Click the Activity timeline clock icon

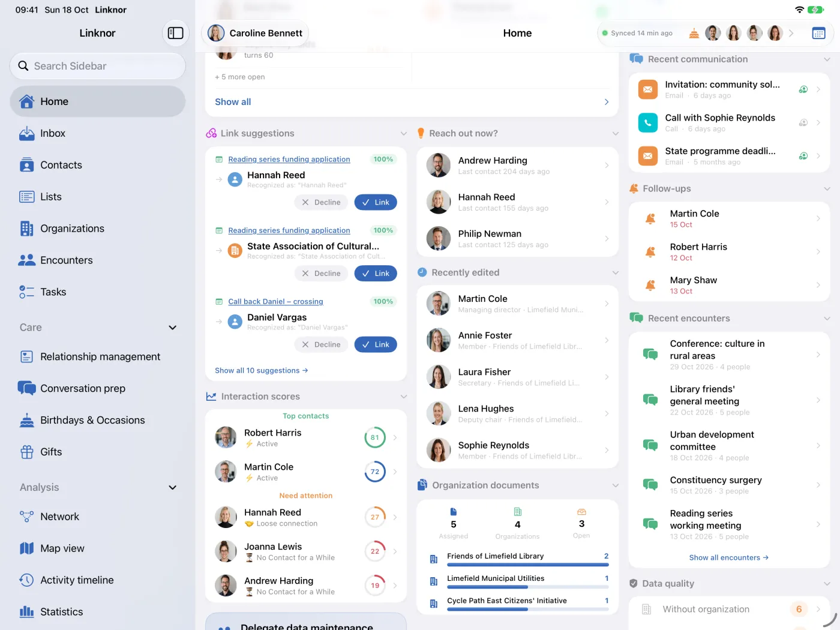(x=27, y=580)
